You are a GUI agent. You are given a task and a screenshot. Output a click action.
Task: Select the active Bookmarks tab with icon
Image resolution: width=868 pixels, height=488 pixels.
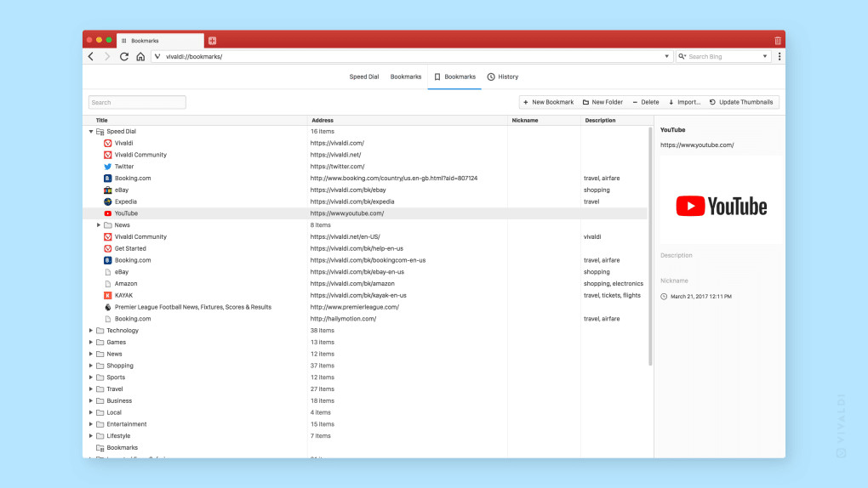click(454, 77)
